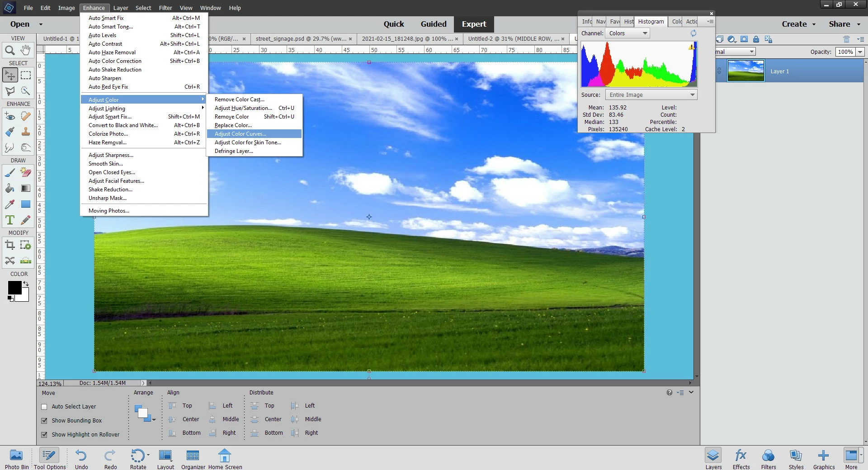Viewport: 868px width, 470px height.
Task: Select the Eraser tool
Action: pyautogui.click(x=26, y=173)
